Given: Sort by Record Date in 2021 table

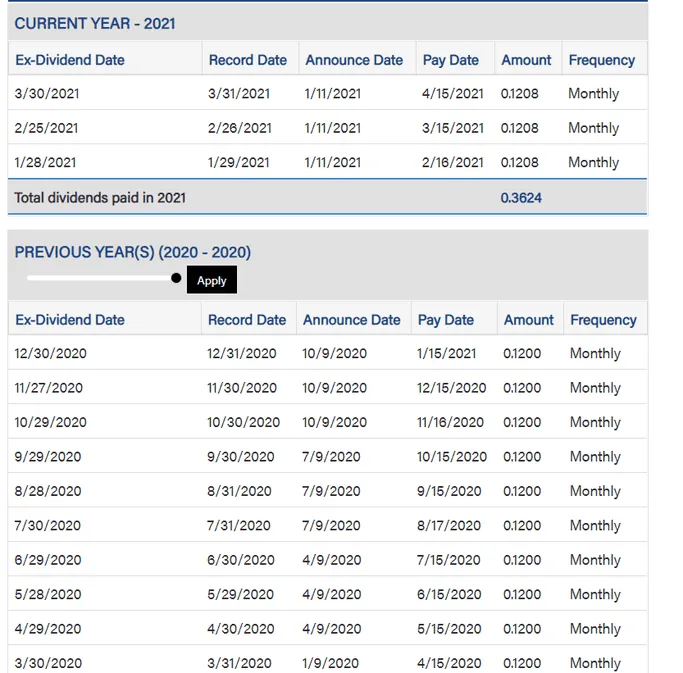Looking at the screenshot, I should tap(248, 60).
